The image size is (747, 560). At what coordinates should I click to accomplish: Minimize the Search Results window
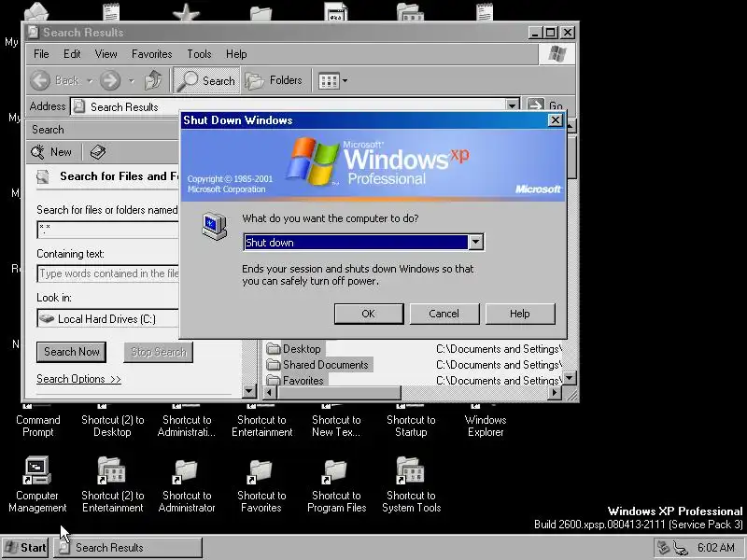535,33
